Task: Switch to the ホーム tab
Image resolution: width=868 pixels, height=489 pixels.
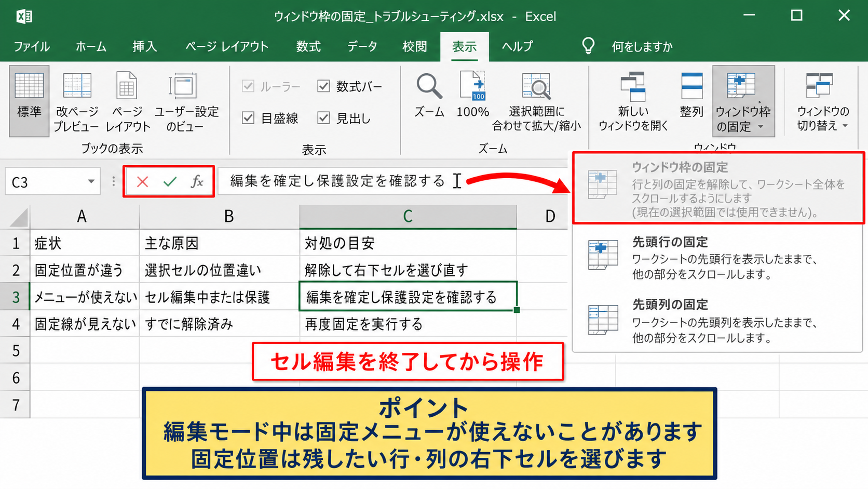Action: point(91,46)
